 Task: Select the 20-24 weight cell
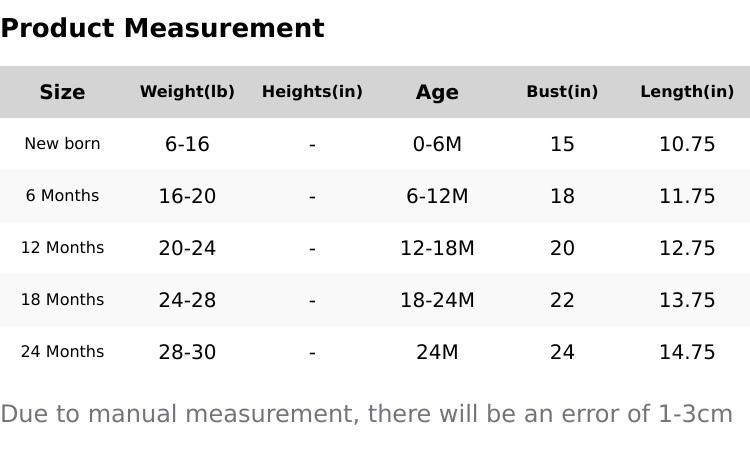point(187,248)
